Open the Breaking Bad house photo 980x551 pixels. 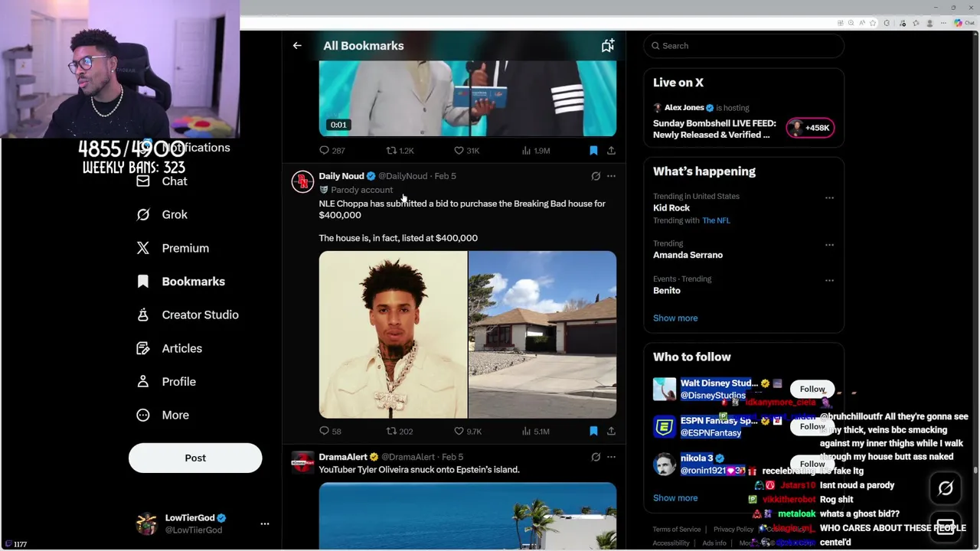tap(542, 334)
